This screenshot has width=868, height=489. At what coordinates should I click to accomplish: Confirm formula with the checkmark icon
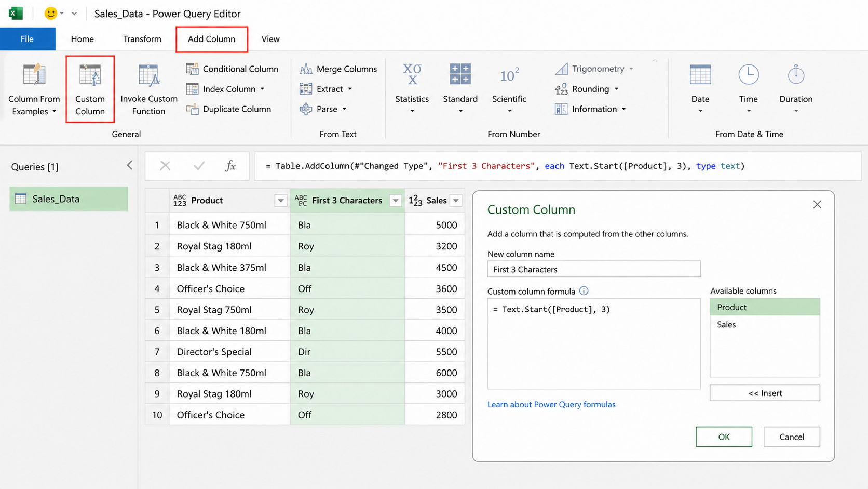point(199,166)
